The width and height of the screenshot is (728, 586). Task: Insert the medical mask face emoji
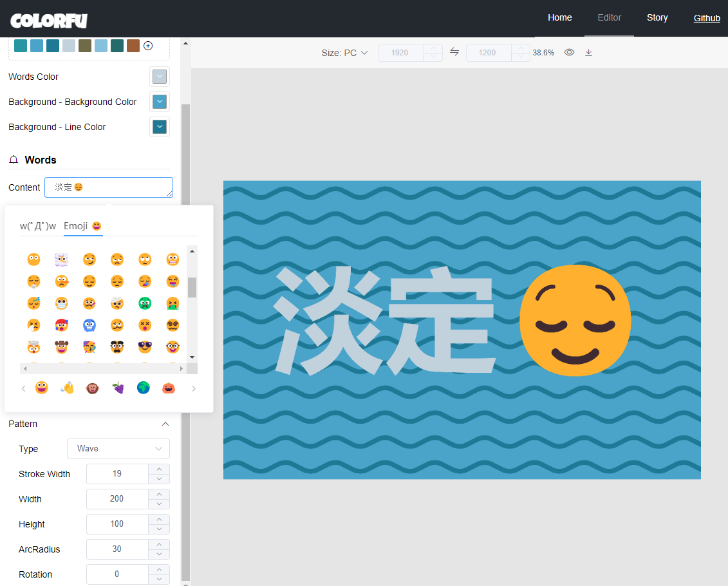61,303
